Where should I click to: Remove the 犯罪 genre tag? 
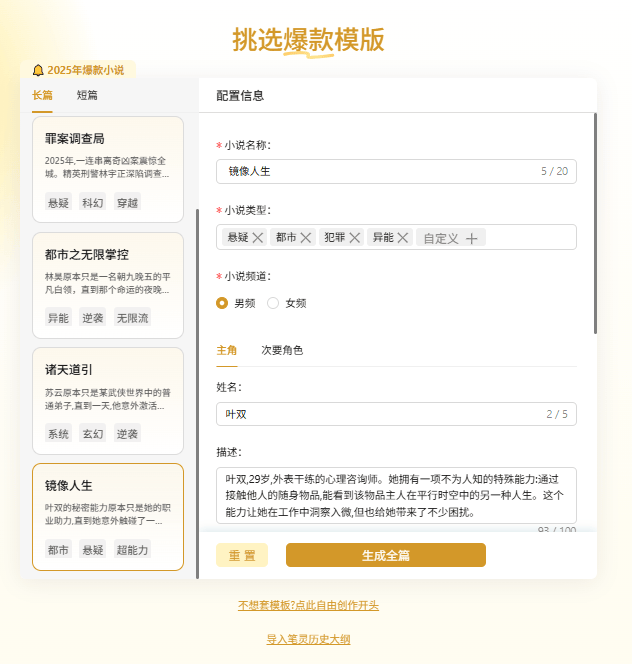(x=354, y=238)
